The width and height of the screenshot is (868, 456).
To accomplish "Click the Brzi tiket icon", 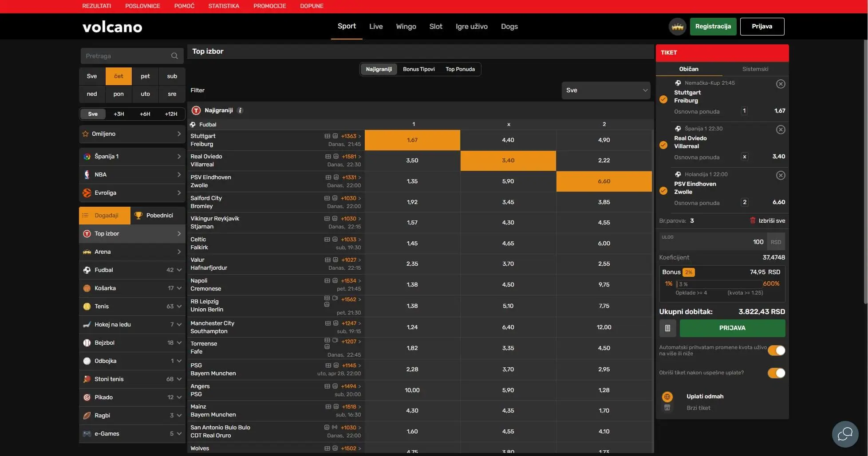I will coord(667,408).
